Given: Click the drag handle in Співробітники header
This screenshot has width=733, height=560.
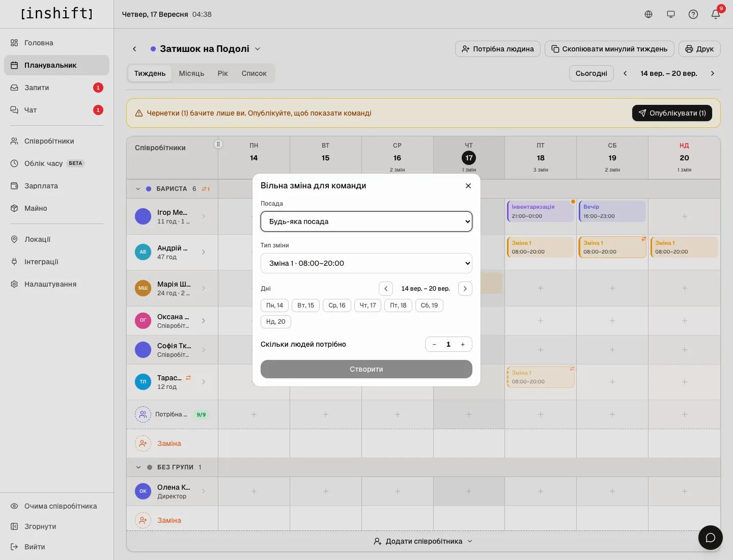Looking at the screenshot, I should click(218, 144).
